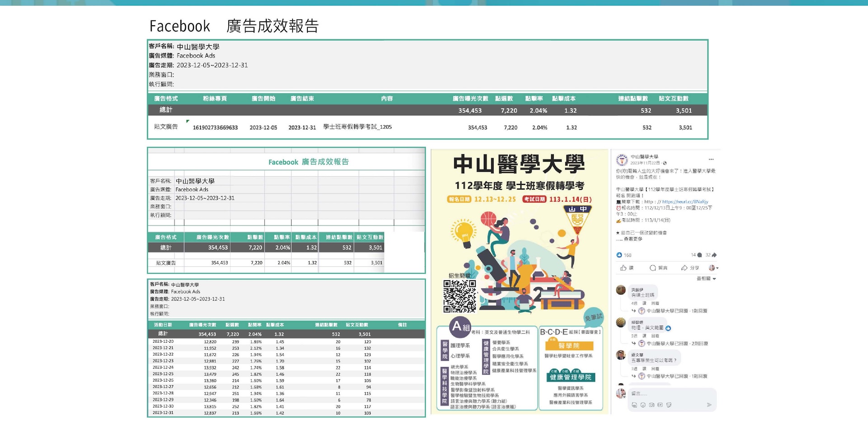The height and width of the screenshot is (443, 868).
Task: Click commenter name 吳毓伊
Action: tap(637, 290)
